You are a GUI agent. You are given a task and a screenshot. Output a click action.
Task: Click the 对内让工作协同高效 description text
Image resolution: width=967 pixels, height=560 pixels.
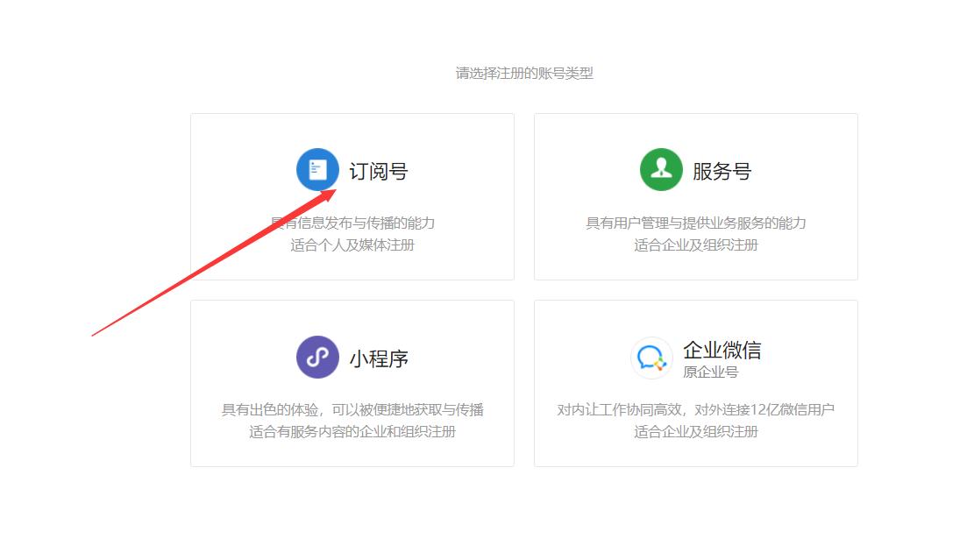(x=695, y=408)
